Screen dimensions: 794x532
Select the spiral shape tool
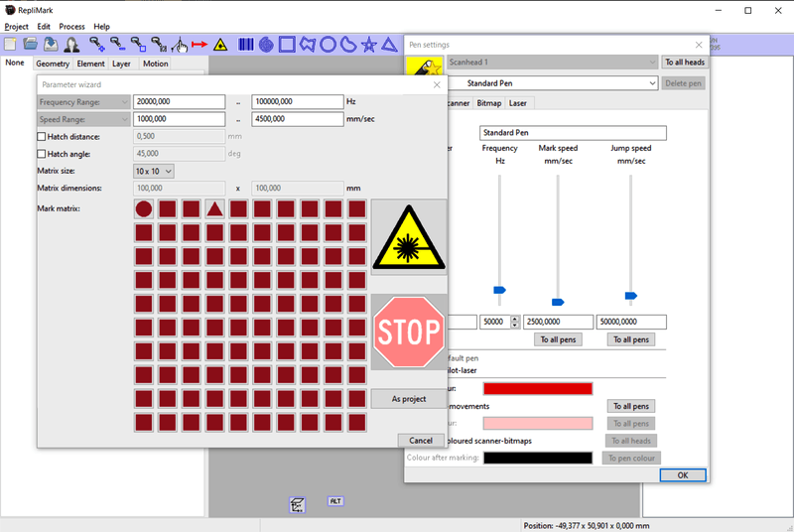[266, 44]
